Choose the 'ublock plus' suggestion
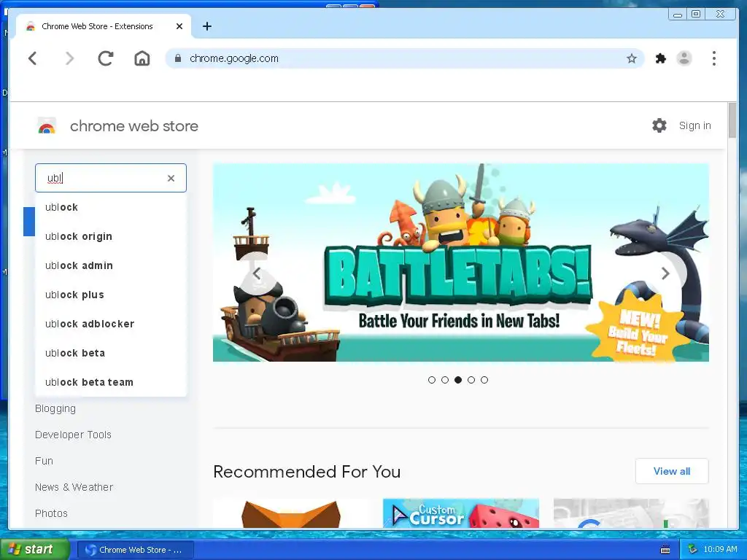The width and height of the screenshot is (747, 560). pos(111,295)
